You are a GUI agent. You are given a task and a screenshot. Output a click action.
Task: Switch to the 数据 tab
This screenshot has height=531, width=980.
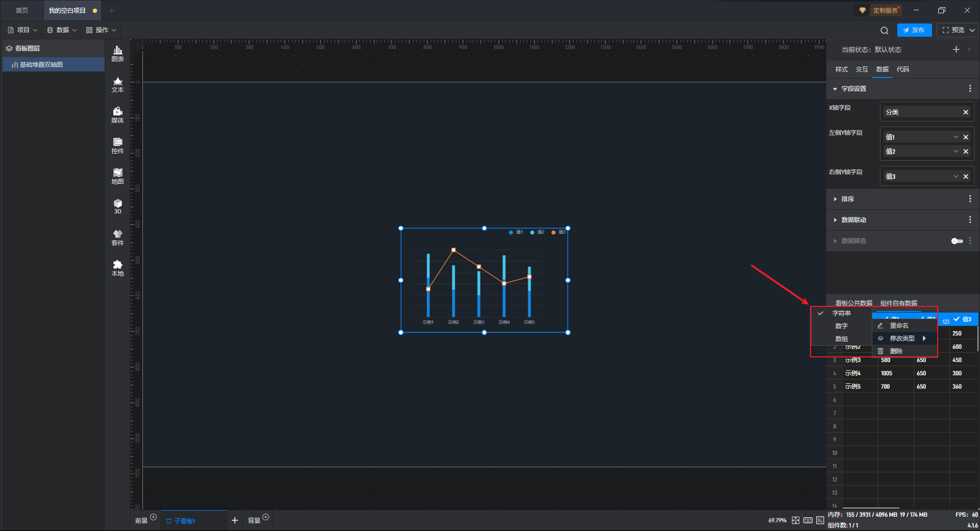pyautogui.click(x=882, y=69)
